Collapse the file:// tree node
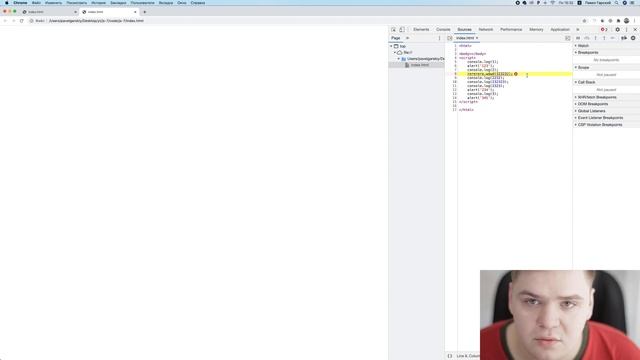 pos(395,53)
